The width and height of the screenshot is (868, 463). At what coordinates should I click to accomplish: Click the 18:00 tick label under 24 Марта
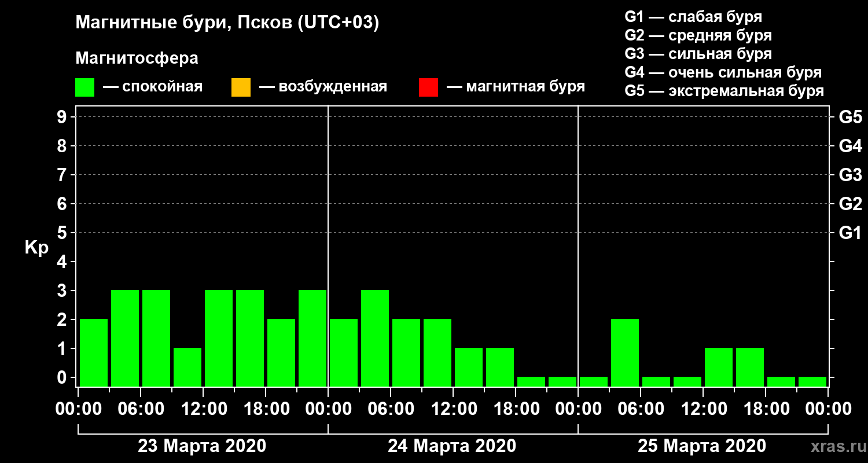pos(516,409)
